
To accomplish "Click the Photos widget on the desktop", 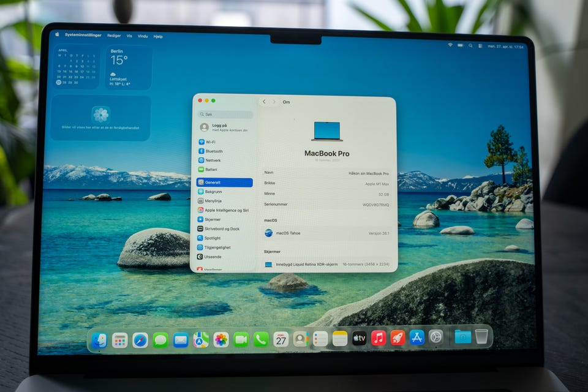I will point(100,118).
